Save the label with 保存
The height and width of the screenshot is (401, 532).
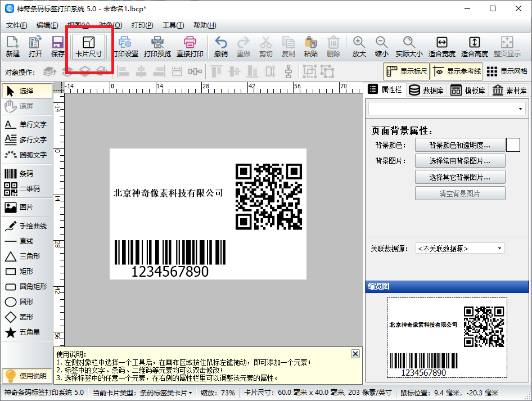click(x=58, y=47)
